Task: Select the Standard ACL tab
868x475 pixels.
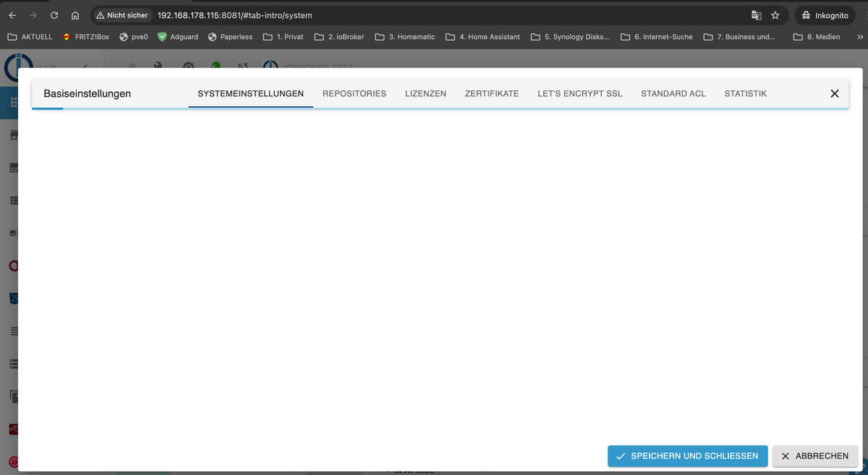Action: (673, 93)
